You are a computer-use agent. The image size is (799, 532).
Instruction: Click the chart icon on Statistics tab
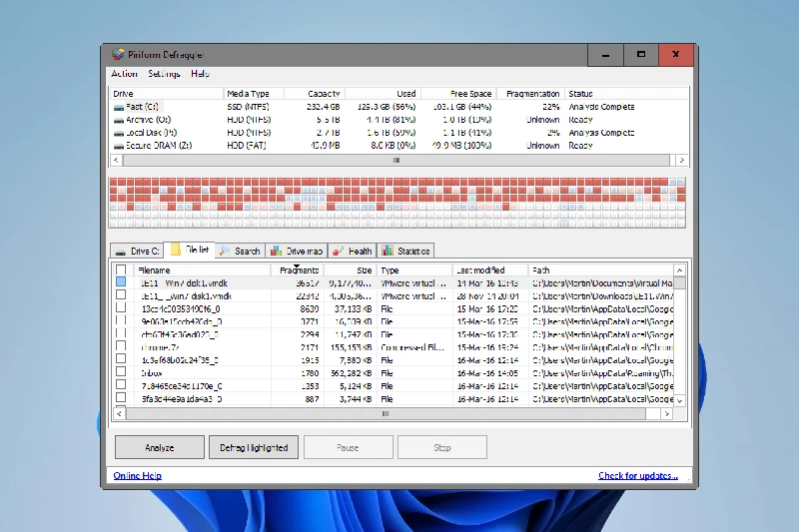(x=388, y=251)
